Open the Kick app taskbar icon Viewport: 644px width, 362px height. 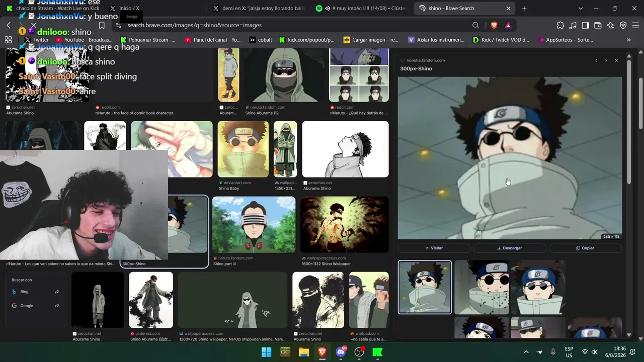377,352
